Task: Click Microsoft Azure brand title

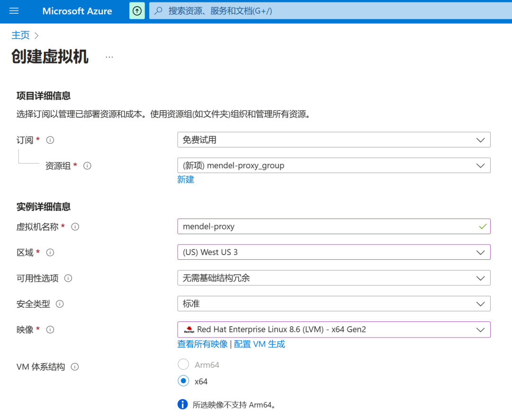Action: [77, 11]
